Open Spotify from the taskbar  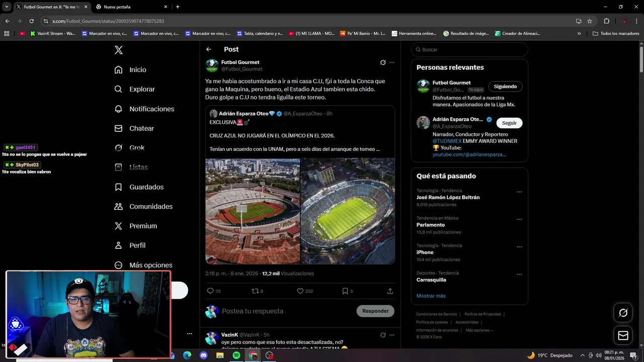pyautogui.click(x=236, y=355)
